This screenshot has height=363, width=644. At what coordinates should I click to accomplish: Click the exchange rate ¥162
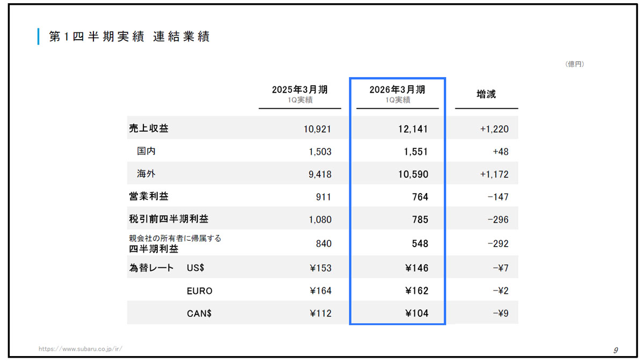pos(417,291)
